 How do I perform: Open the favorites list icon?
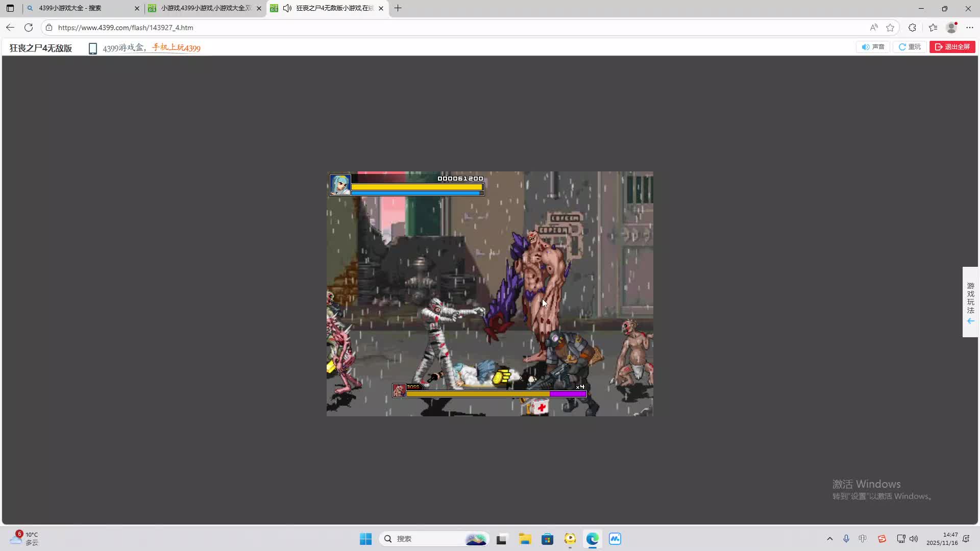click(x=933, y=28)
